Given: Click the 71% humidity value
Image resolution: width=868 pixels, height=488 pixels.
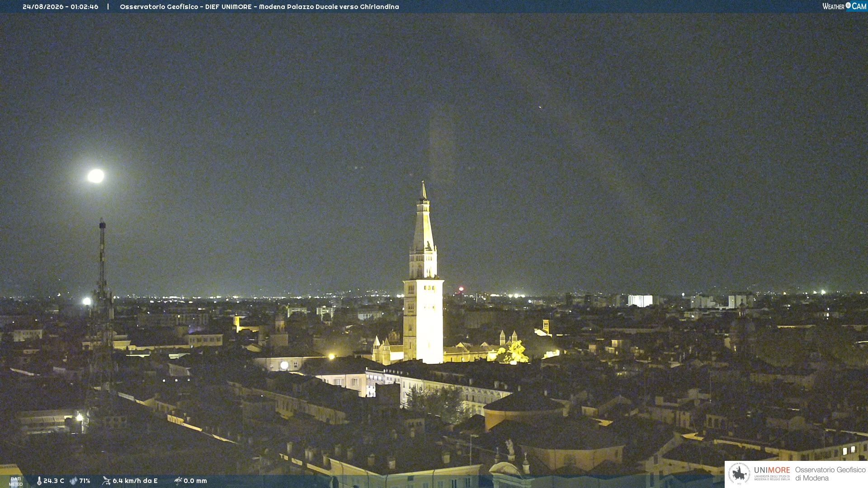Looking at the screenshot, I should [85, 481].
